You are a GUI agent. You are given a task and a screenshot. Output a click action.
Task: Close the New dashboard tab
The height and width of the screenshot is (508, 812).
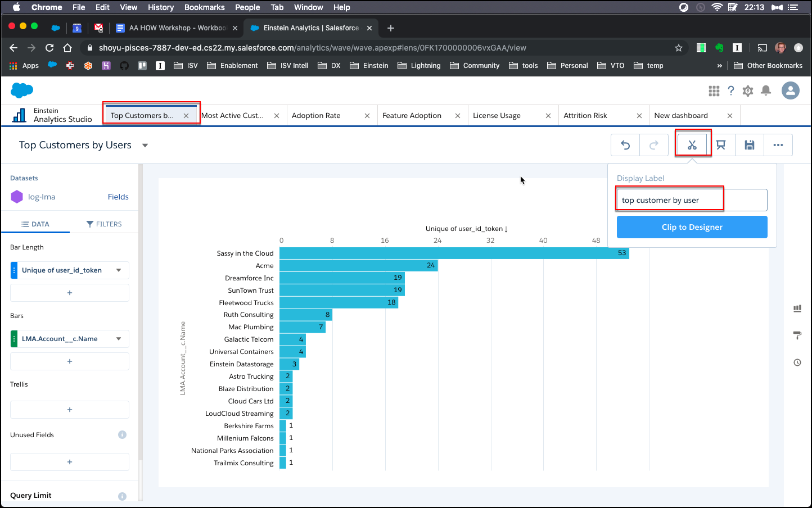(730, 116)
